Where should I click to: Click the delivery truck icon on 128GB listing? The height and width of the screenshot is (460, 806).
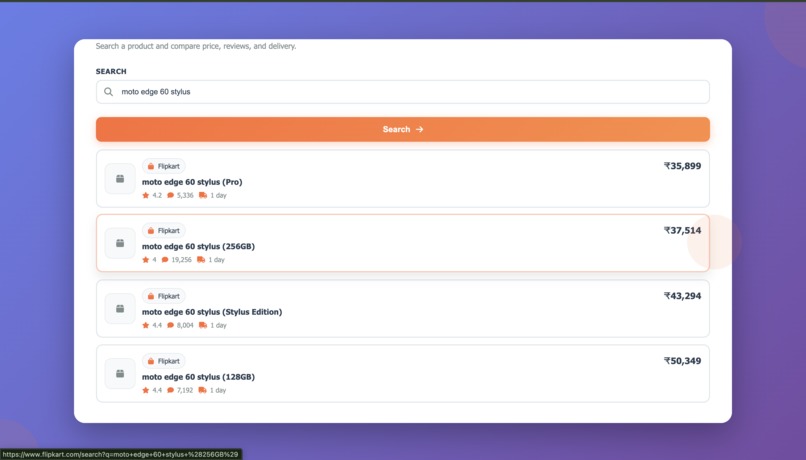click(203, 390)
